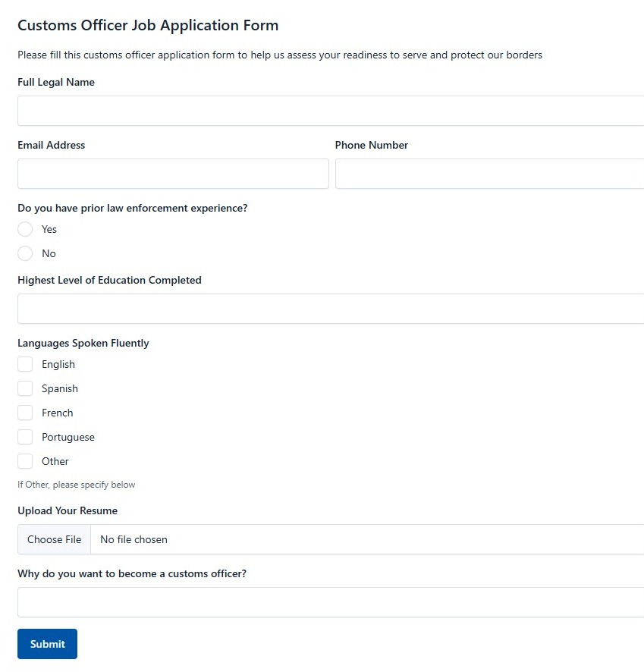Viewport: 644px width, 672px height.
Task: Click the Yes label next to radio
Action: click(49, 229)
